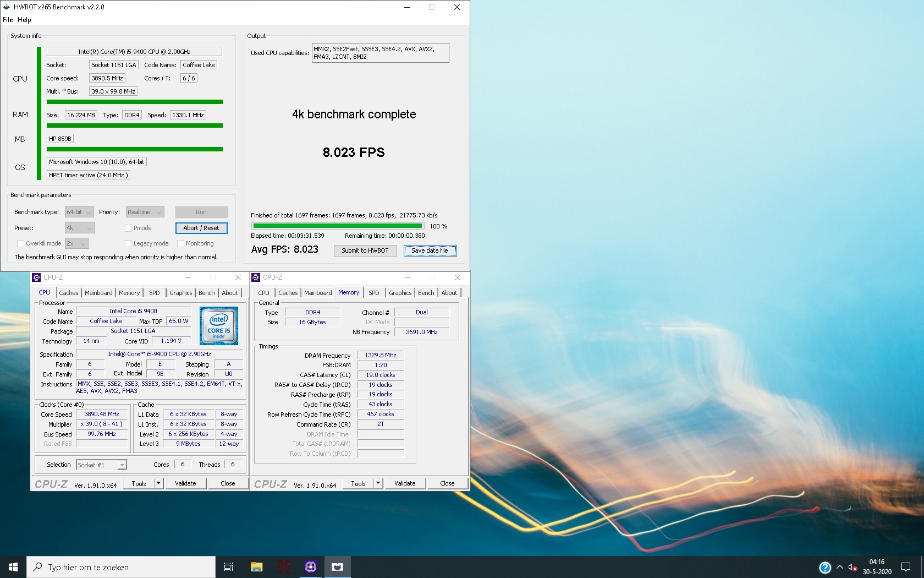Click the taskbar search magnifier icon

click(38, 567)
